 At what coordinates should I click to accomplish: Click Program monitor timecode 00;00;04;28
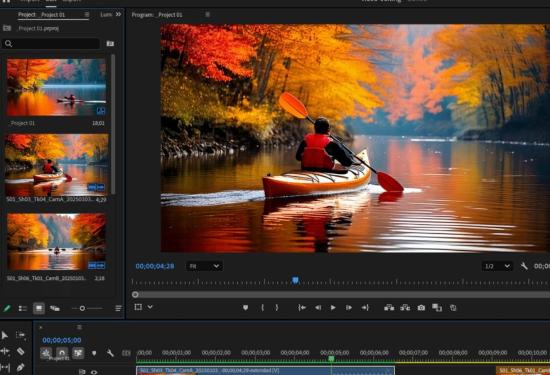(155, 266)
